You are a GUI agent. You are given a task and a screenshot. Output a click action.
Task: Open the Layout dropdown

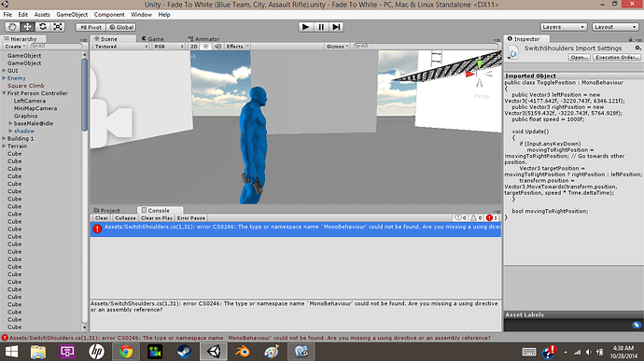(615, 27)
